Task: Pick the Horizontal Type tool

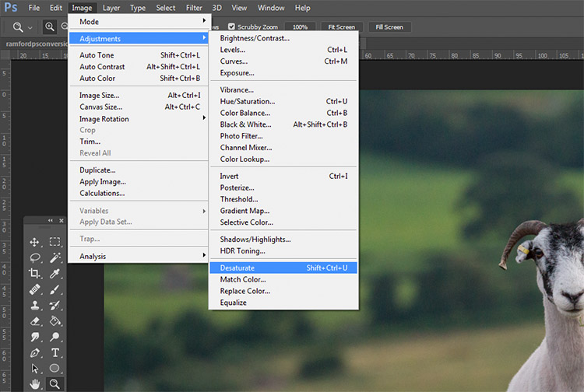Action: (x=55, y=352)
